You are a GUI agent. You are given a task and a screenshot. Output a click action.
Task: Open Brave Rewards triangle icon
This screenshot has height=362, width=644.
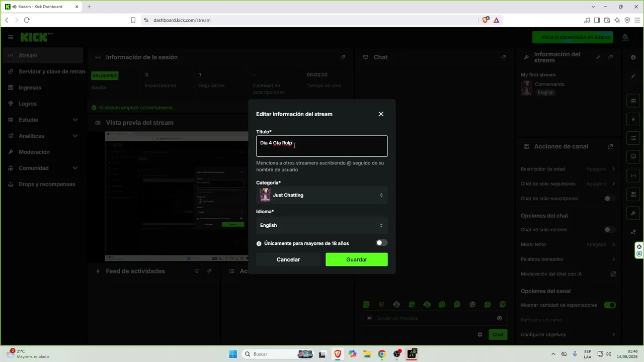[497, 20]
